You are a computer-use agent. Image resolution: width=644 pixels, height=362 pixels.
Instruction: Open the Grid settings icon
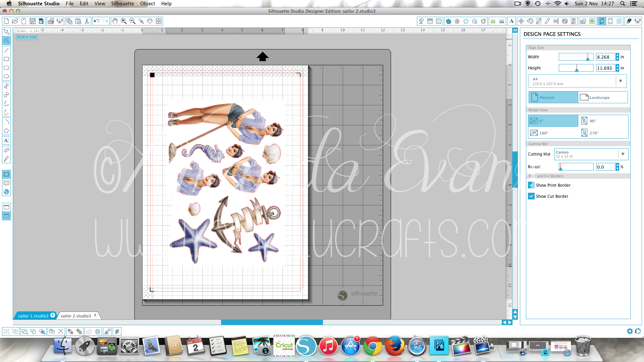coord(619,21)
